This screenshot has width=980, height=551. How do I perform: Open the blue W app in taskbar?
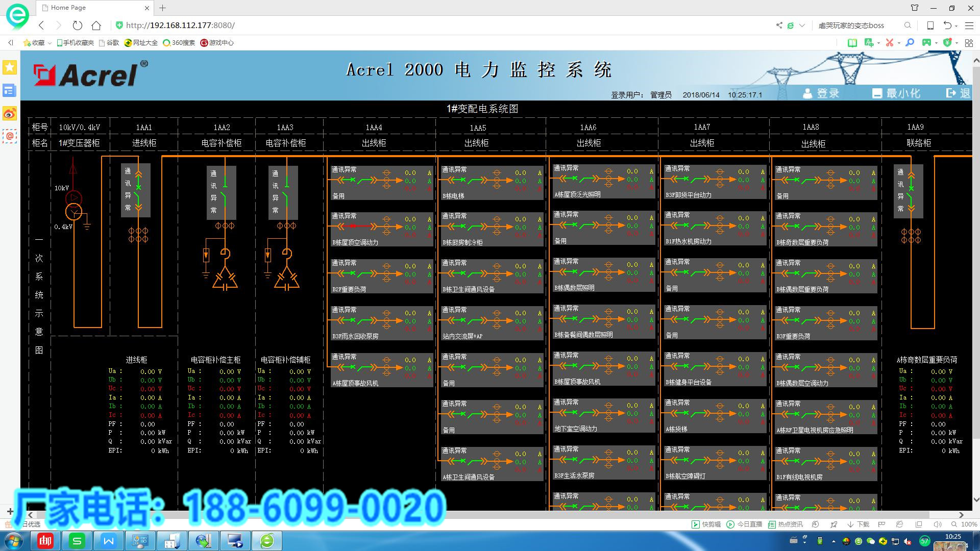tap(109, 541)
